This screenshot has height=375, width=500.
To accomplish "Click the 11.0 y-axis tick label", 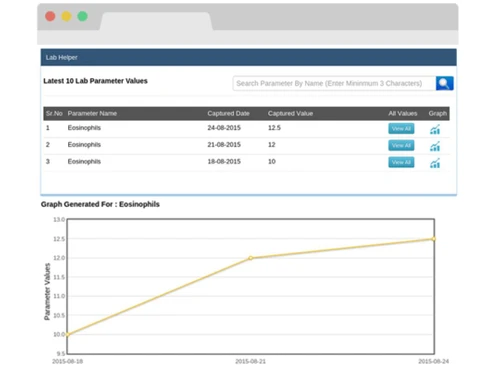I will [x=59, y=296].
